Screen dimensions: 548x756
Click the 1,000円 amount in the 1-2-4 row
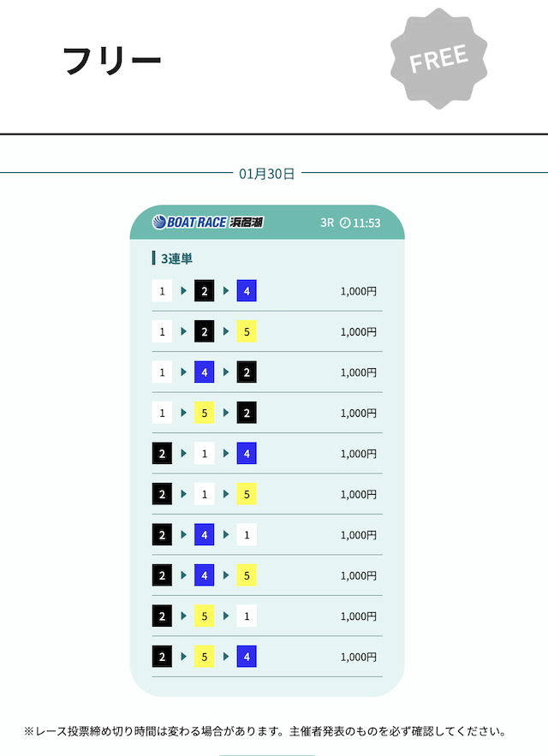[x=358, y=291]
